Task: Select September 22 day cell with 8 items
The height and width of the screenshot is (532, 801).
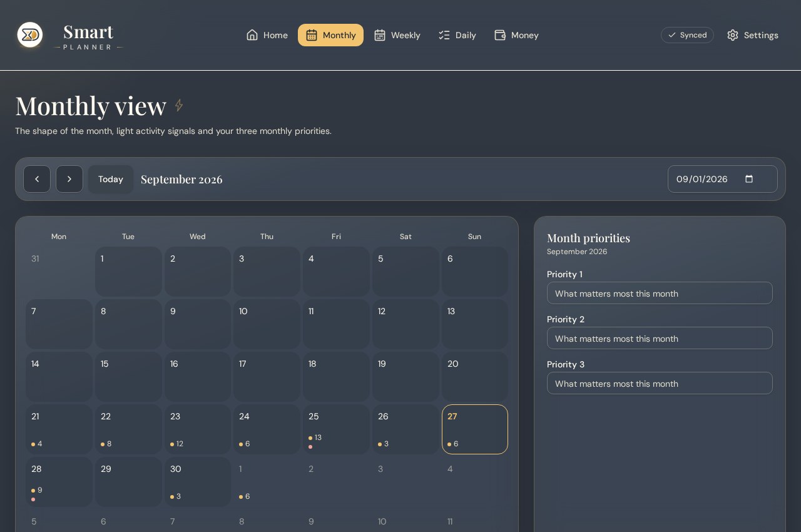Action: click(x=128, y=429)
